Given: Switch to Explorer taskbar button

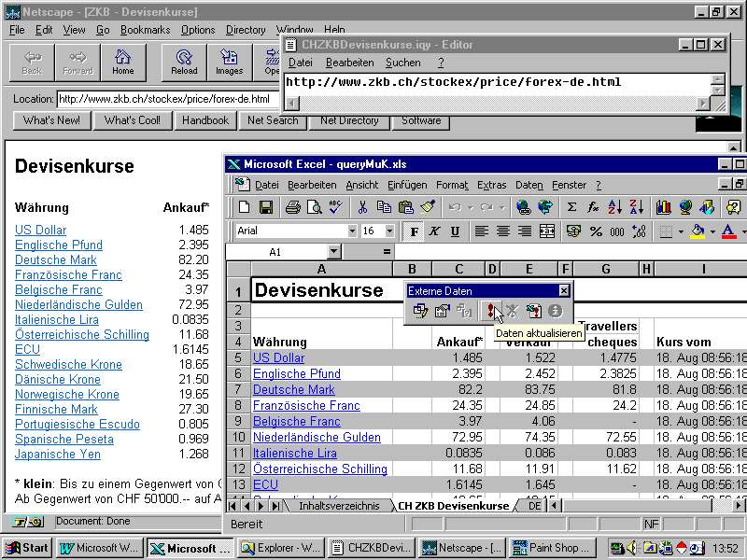Looking at the screenshot, I should pos(281,548).
